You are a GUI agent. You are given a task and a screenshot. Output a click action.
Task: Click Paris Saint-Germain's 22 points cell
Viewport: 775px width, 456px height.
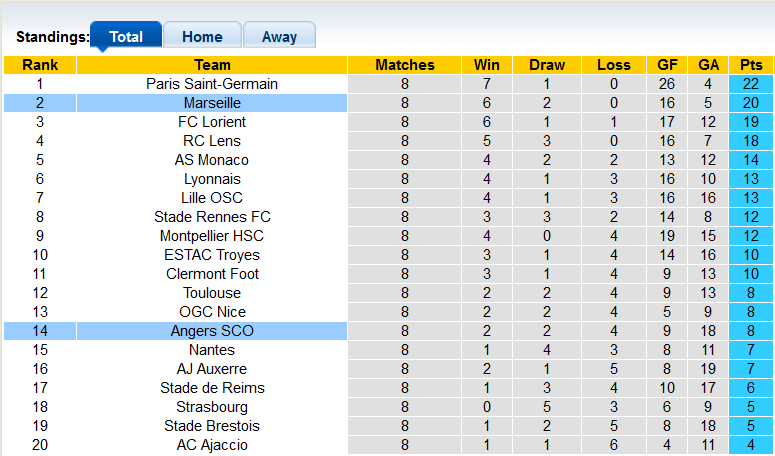(x=751, y=84)
